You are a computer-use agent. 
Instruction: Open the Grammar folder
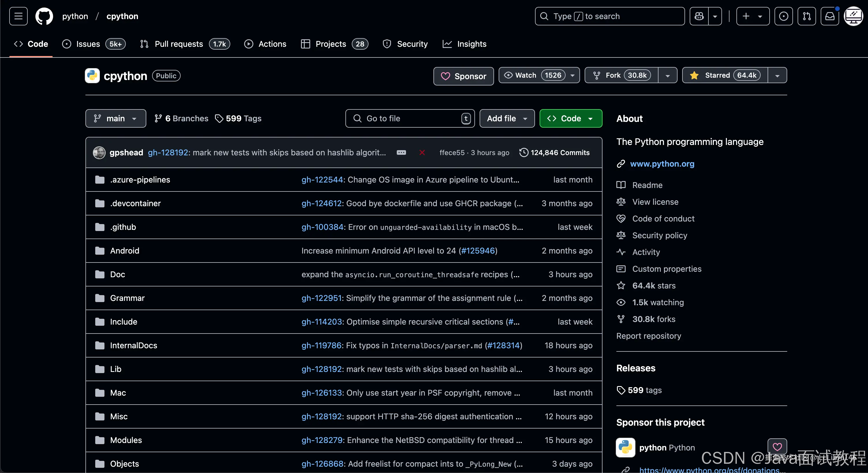(x=127, y=298)
